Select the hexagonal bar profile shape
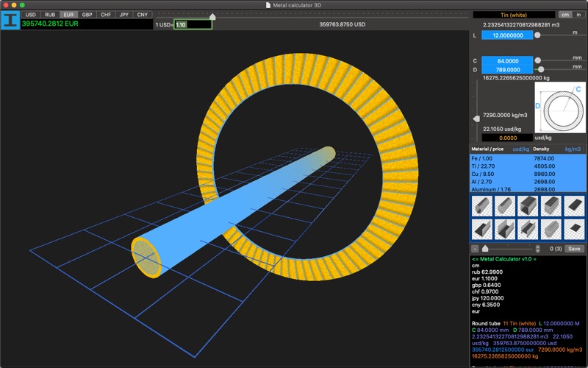 click(551, 229)
